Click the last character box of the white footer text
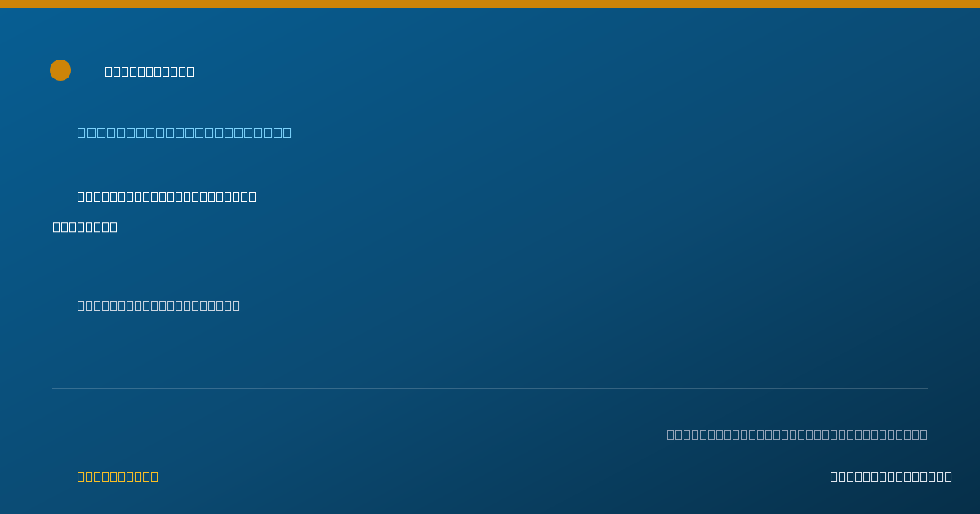Screen dimensions: 980x514 948,476
